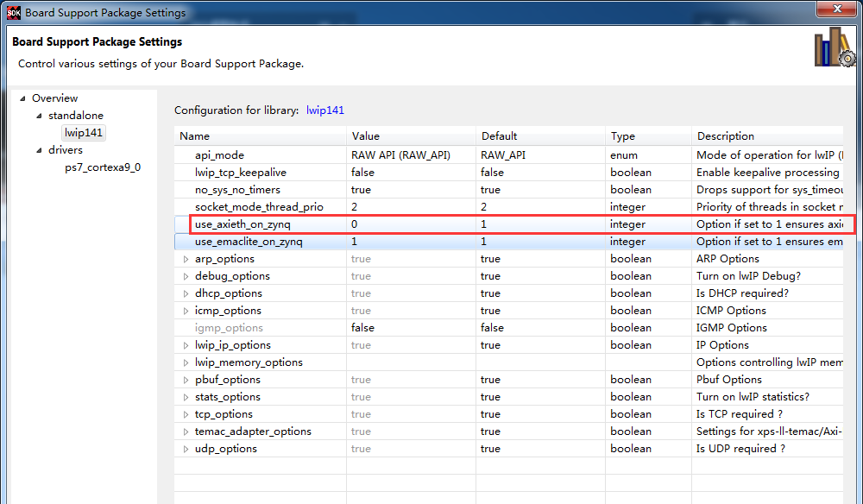The width and height of the screenshot is (863, 504).
Task: Expand the udp_options row
Action: pos(186,449)
